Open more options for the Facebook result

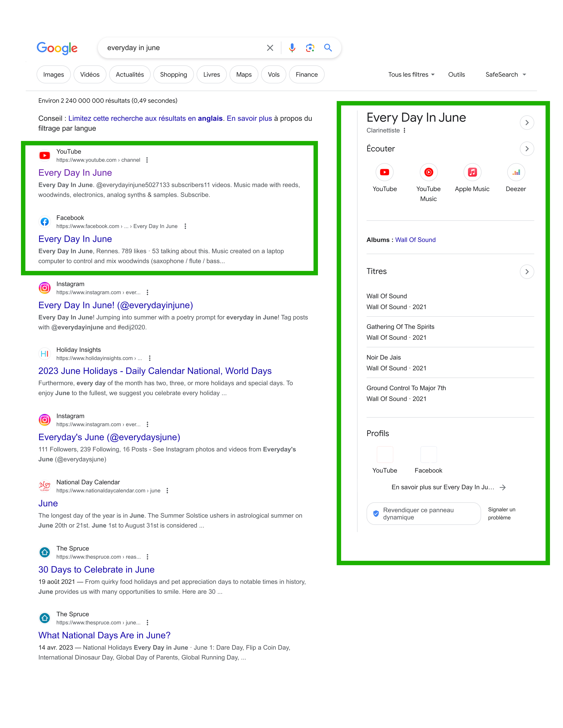[x=185, y=226]
